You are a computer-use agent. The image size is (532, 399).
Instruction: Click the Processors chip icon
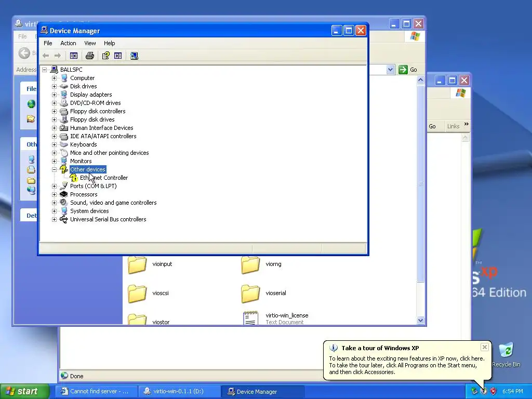click(x=63, y=194)
